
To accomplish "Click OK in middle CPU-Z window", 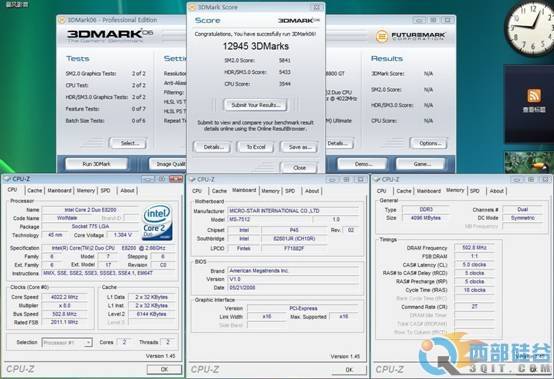I will [349, 369].
